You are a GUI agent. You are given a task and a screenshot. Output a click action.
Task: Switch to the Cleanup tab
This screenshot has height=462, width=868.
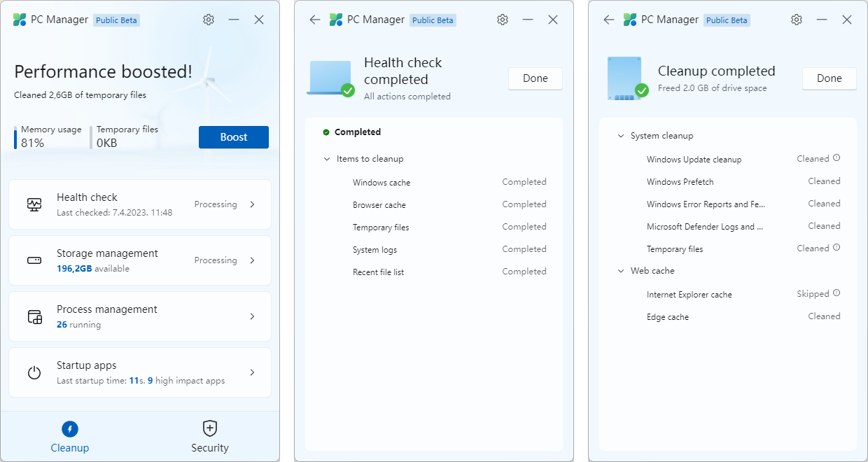click(x=70, y=436)
